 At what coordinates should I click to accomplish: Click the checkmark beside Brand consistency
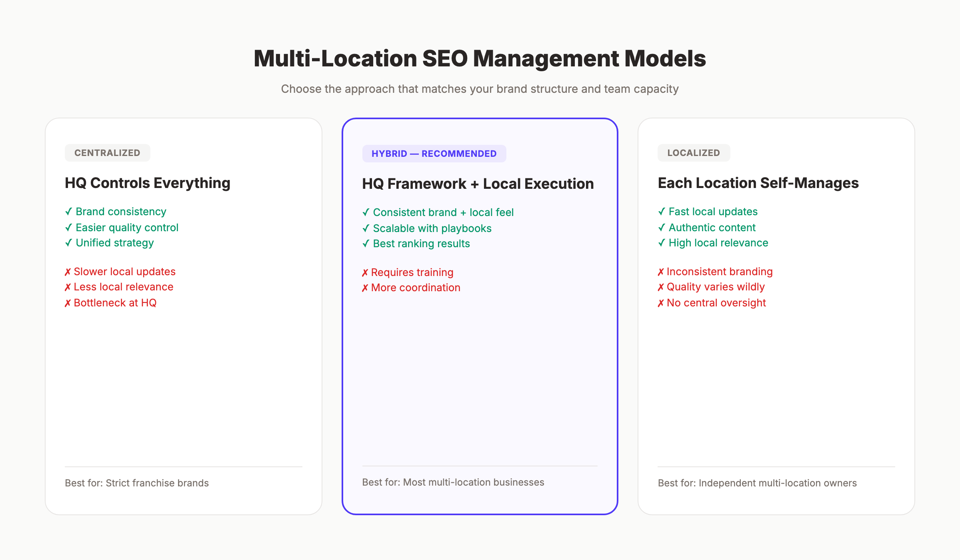(68, 212)
